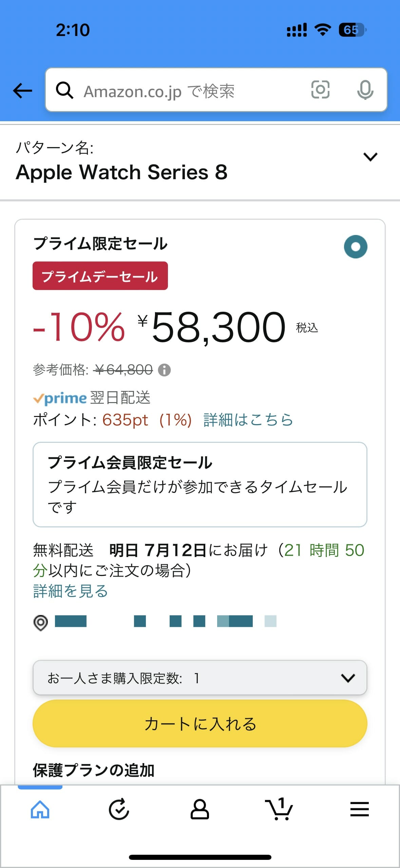Select the プライム限定セール radio button
This screenshot has height=868, width=400.
coord(356,247)
